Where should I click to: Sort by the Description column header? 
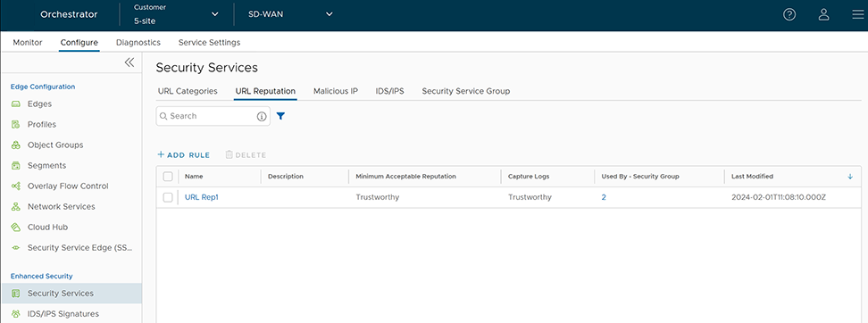[286, 177]
